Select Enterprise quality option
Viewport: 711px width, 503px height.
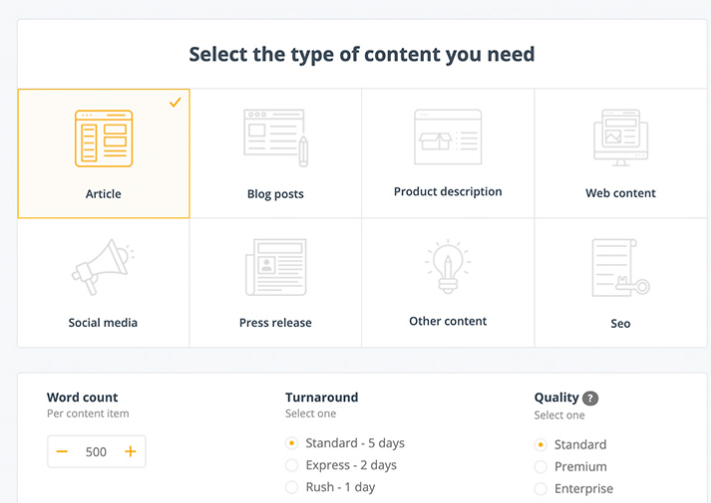(541, 489)
